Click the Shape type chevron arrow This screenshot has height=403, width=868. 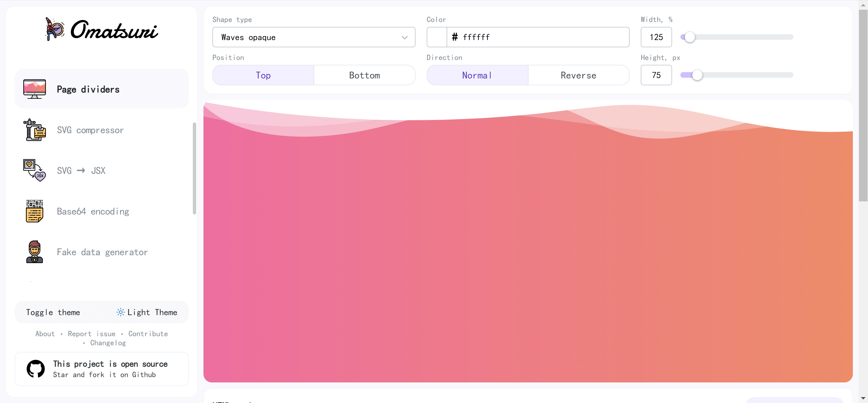(404, 37)
